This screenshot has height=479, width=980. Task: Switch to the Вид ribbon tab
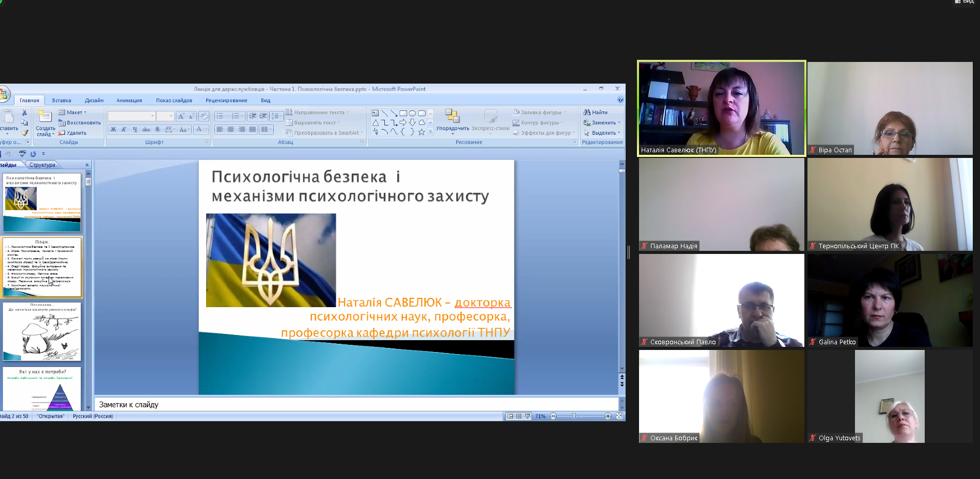tap(266, 100)
